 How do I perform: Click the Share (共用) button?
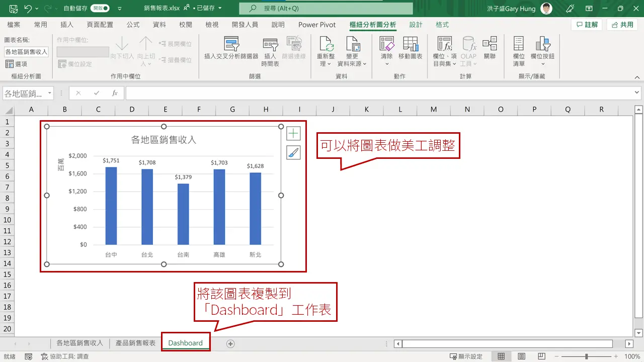pos(622,25)
